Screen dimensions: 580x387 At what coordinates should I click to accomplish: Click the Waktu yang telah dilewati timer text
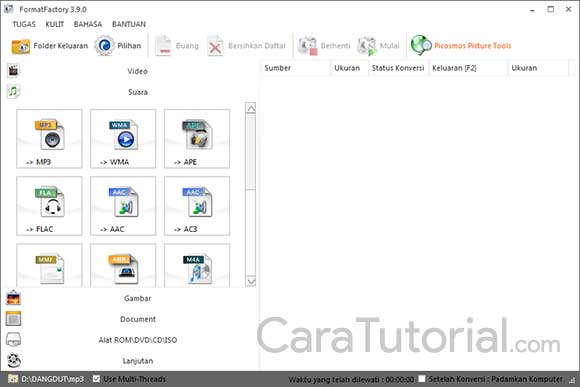click(351, 379)
